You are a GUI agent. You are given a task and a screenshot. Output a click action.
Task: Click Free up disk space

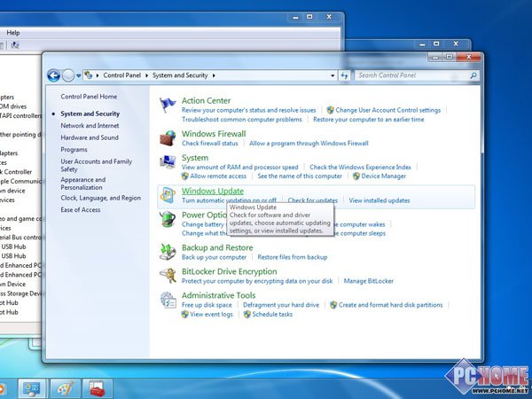click(207, 305)
